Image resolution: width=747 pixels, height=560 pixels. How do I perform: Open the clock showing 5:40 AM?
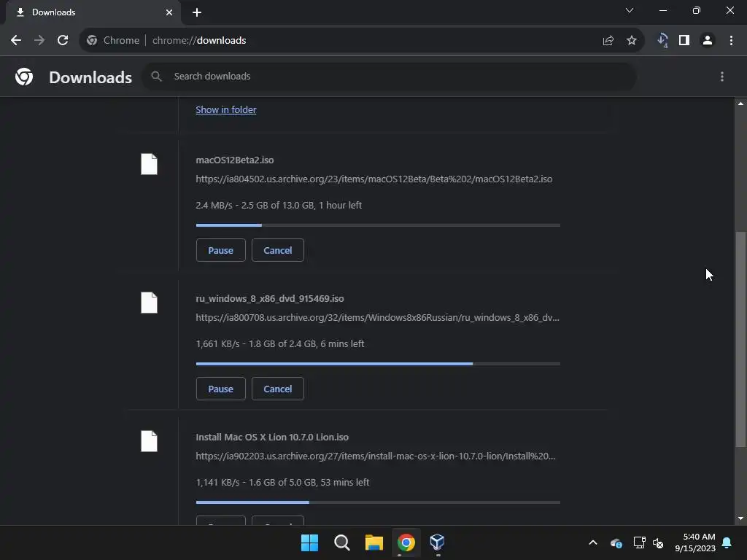click(x=695, y=542)
